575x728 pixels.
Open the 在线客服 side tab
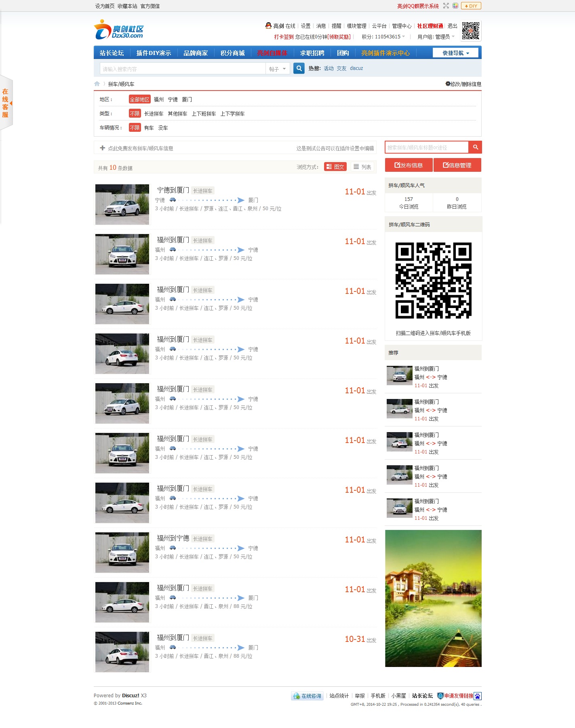(x=6, y=103)
